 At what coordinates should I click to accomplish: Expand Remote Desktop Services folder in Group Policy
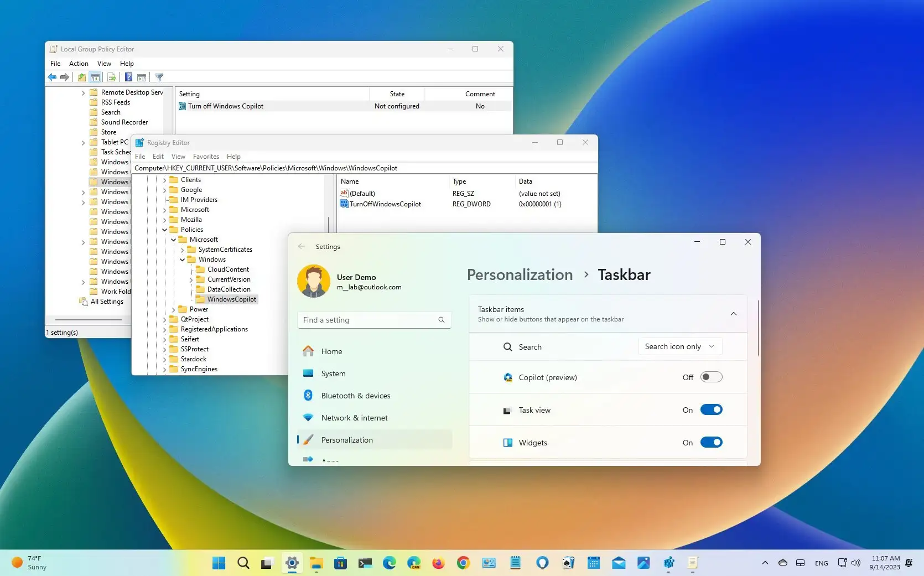coord(84,93)
